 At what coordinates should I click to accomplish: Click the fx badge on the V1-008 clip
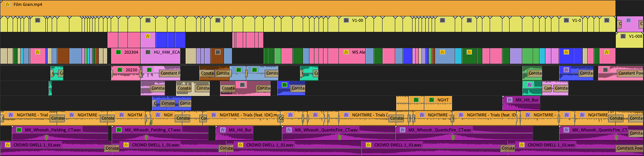(623, 36)
